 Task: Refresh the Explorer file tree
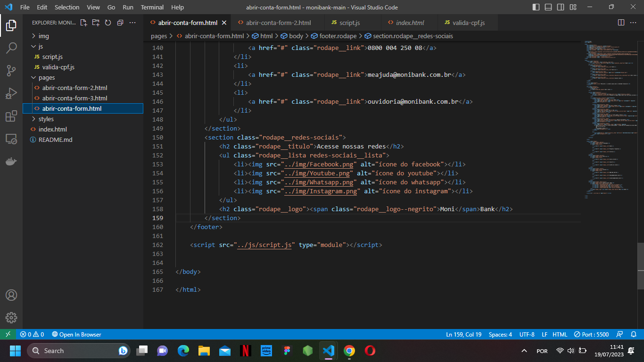pos(108,23)
